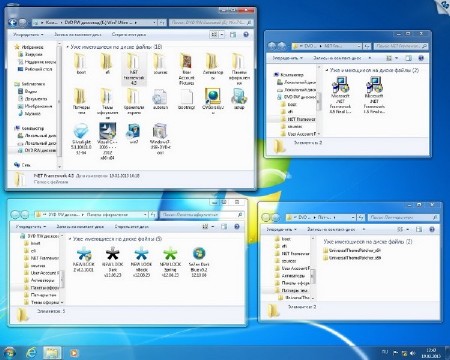Open Упорядочить dropdown in the Панели оформления window

click(x=31, y=227)
